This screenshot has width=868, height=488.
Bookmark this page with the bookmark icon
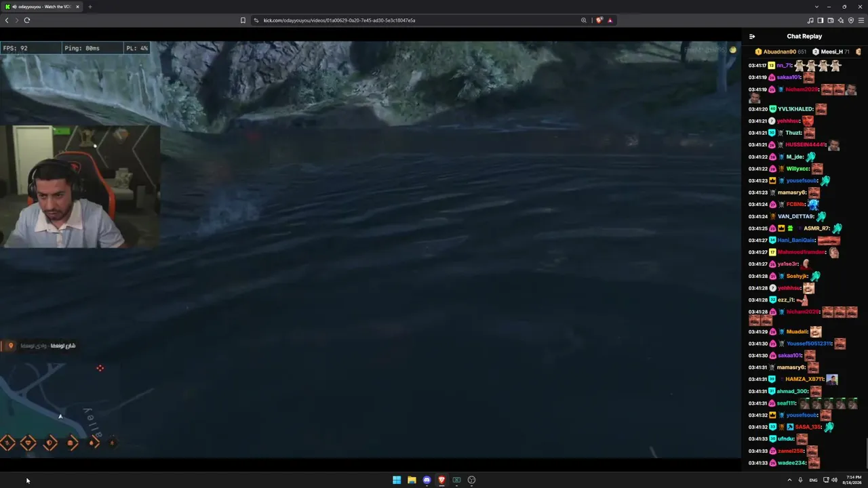pos(243,20)
